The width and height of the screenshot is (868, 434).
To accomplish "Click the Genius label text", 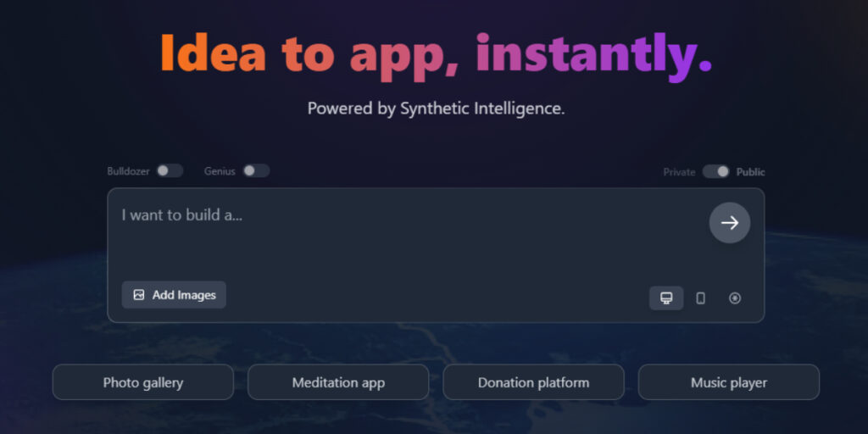I will coord(220,171).
